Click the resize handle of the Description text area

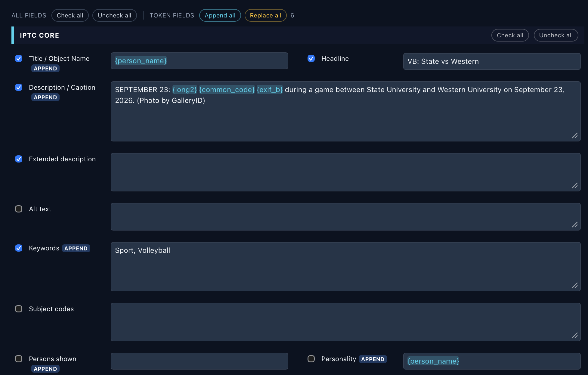(575, 136)
